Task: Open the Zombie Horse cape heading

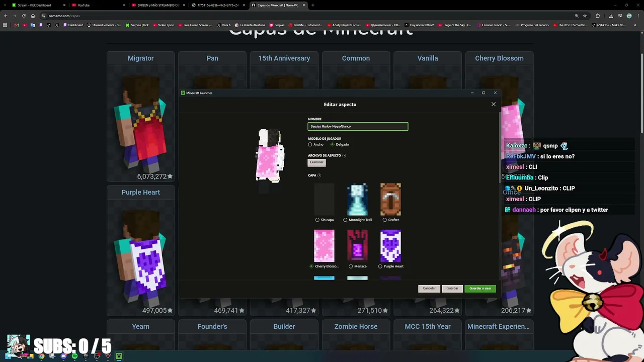Action: click(356, 327)
